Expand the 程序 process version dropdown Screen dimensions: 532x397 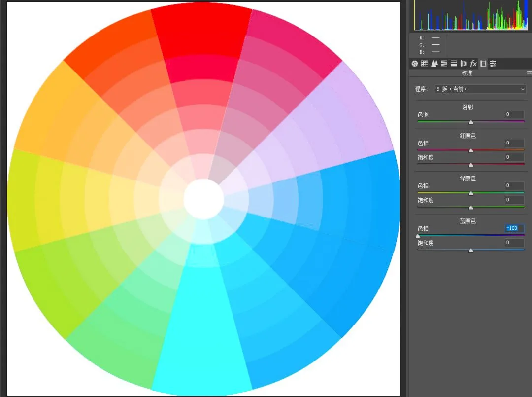480,89
